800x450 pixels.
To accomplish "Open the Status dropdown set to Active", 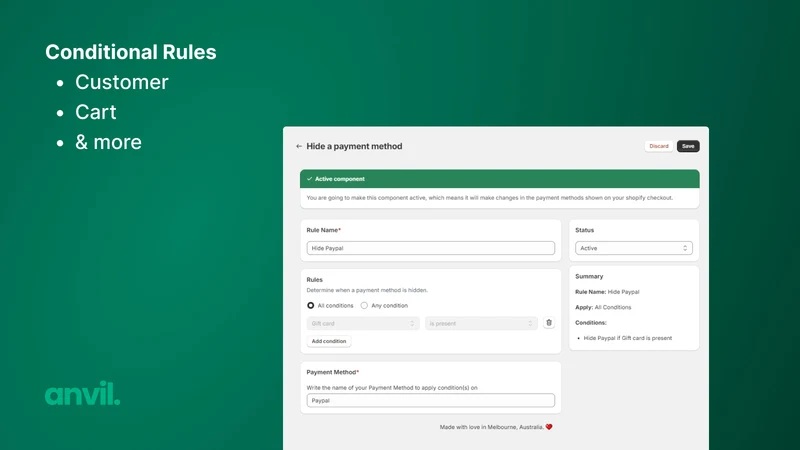I will 634,248.
